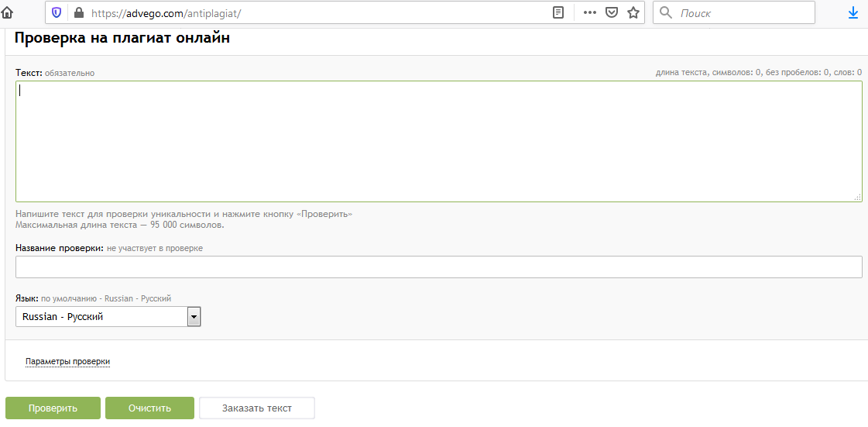This screenshot has height=427, width=868.
Task: Click the magnifier icon in the search box
Action: [x=666, y=12]
